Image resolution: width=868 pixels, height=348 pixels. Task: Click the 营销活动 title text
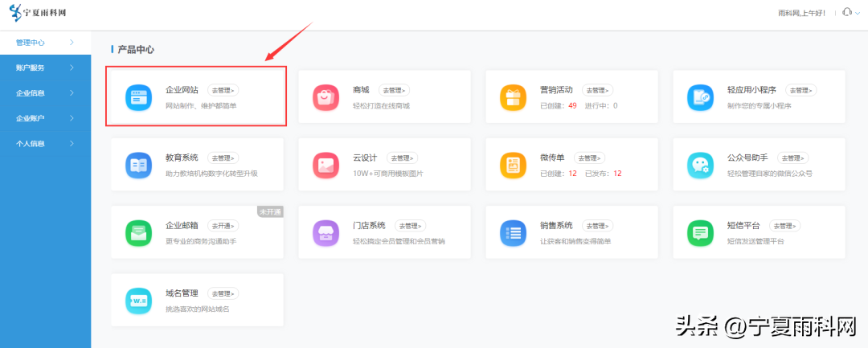pyautogui.click(x=556, y=90)
